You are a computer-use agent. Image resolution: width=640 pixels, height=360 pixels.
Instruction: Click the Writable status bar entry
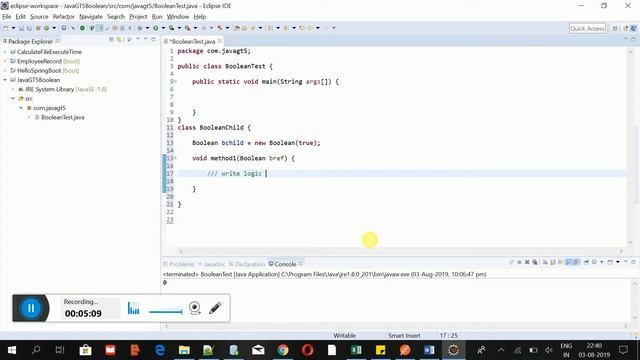(x=344, y=336)
